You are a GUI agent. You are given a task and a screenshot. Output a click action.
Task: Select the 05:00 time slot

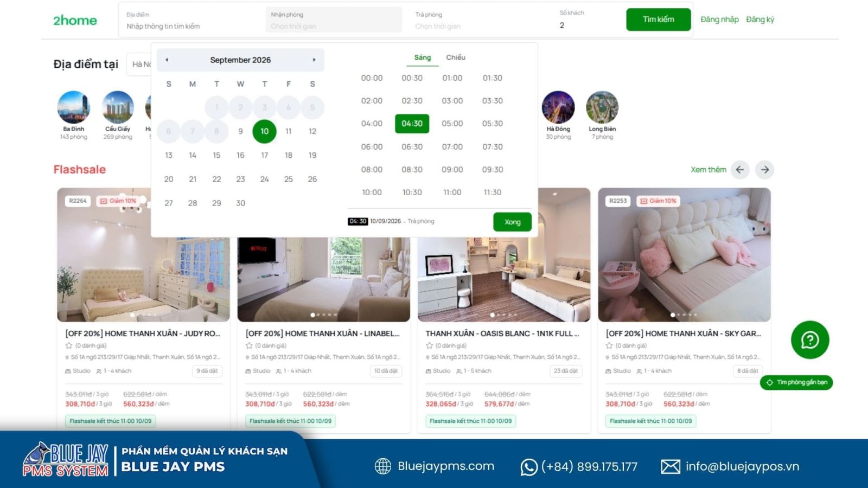click(452, 124)
